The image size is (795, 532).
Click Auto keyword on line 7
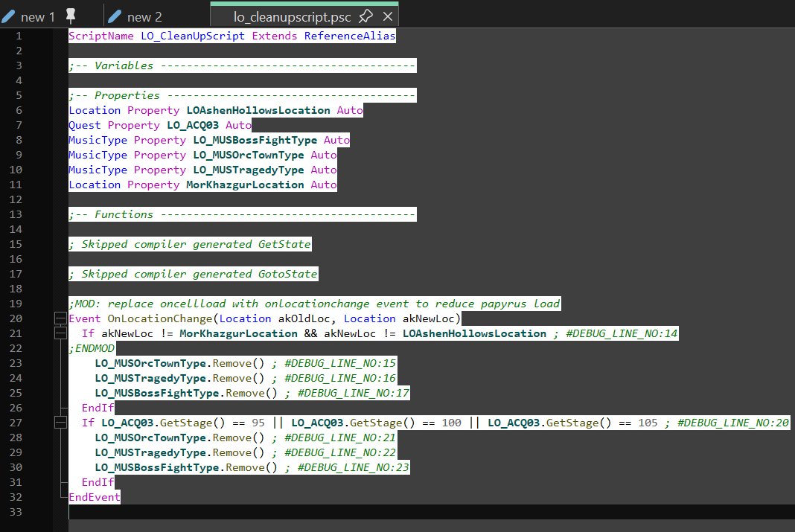238,125
